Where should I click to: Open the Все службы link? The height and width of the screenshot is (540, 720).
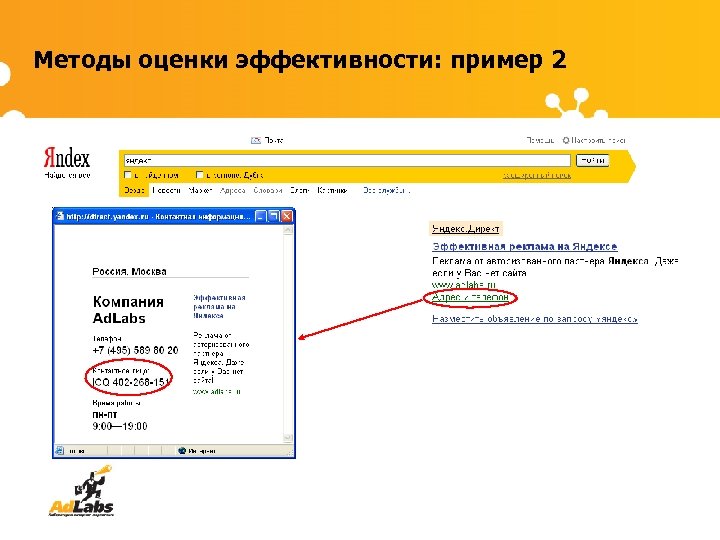[386, 190]
